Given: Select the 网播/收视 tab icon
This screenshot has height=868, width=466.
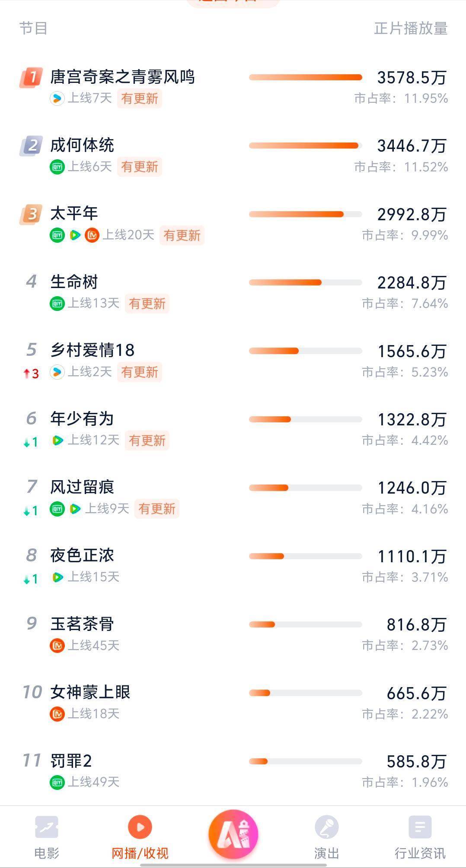Looking at the screenshot, I should click(x=140, y=827).
